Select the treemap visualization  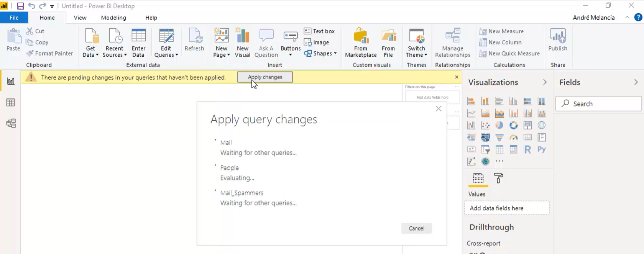click(x=527, y=125)
